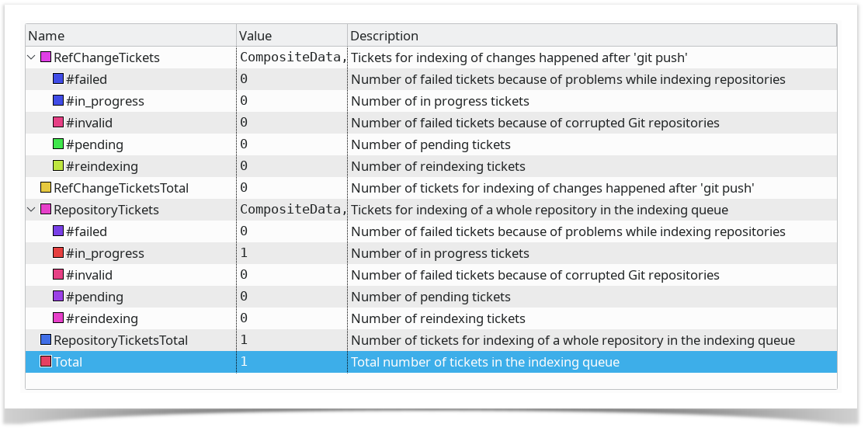Select the RefChangeTicketsTotal row
Screen dimensions: 868x431
pyautogui.click(x=431, y=187)
